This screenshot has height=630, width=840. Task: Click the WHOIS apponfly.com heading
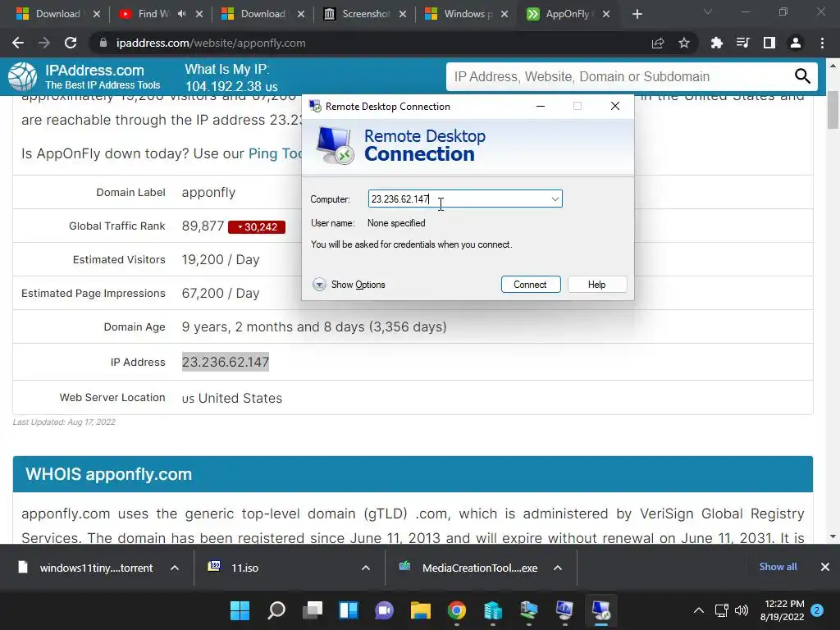coord(109,474)
